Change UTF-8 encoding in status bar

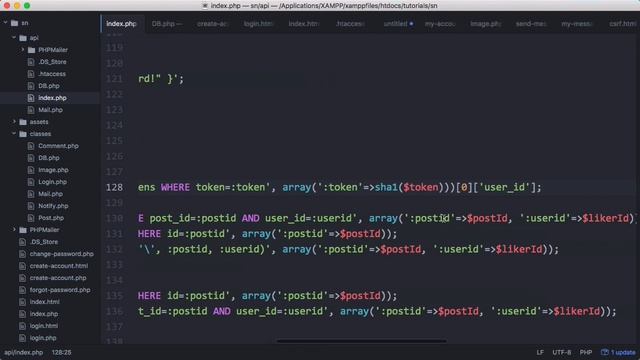tap(562, 352)
